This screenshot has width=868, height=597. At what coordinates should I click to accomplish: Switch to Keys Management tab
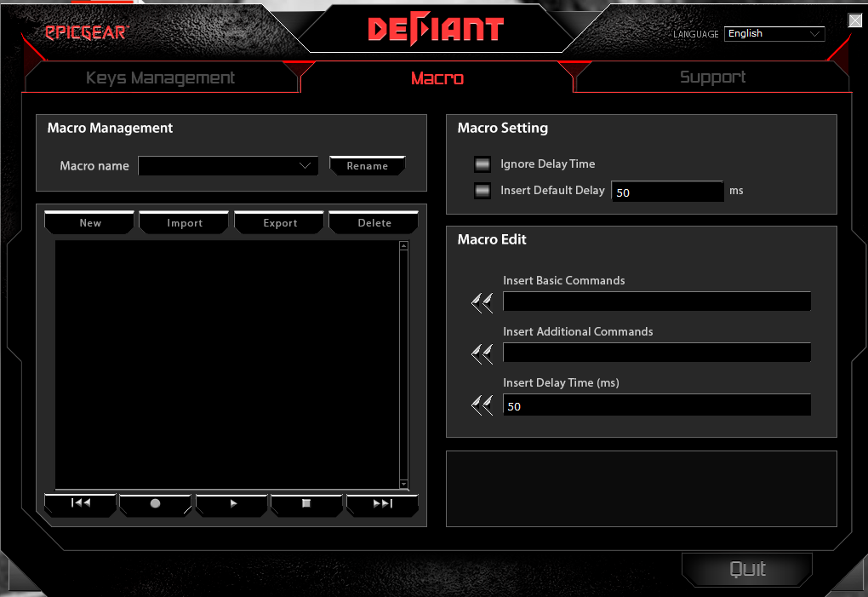pos(161,77)
